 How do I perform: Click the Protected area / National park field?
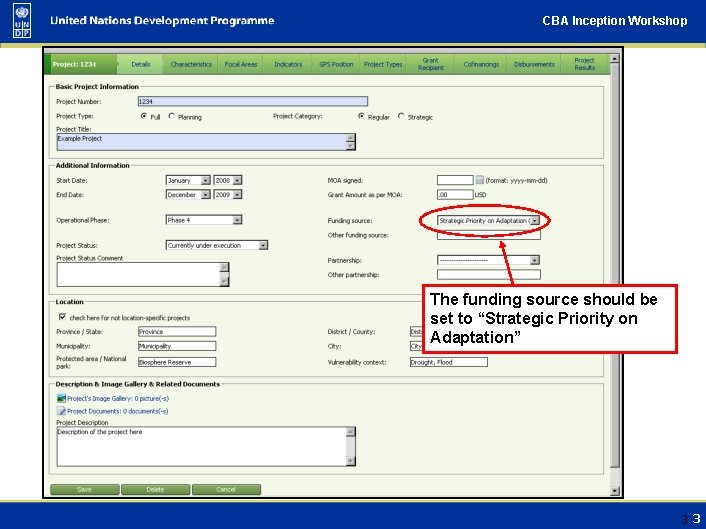click(177, 362)
